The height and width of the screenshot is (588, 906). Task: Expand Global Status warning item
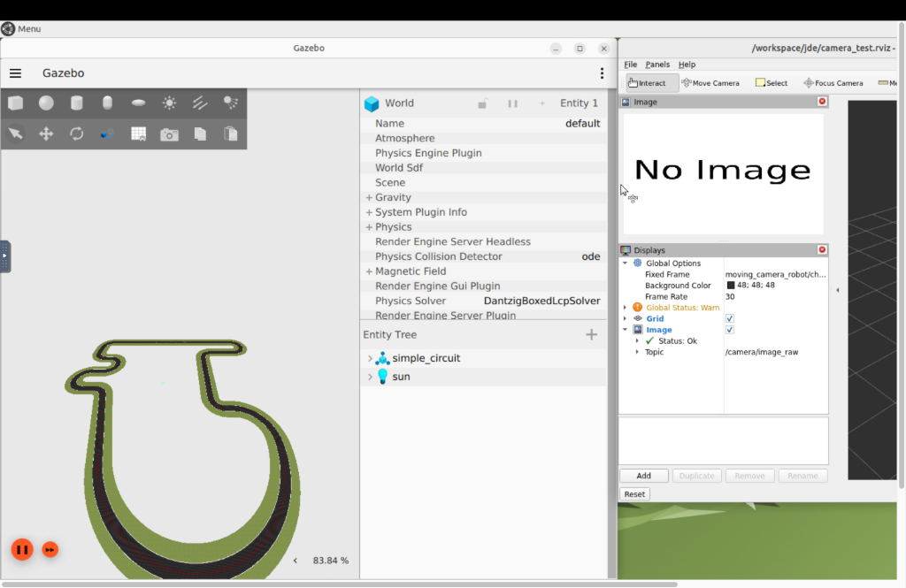[x=625, y=308]
